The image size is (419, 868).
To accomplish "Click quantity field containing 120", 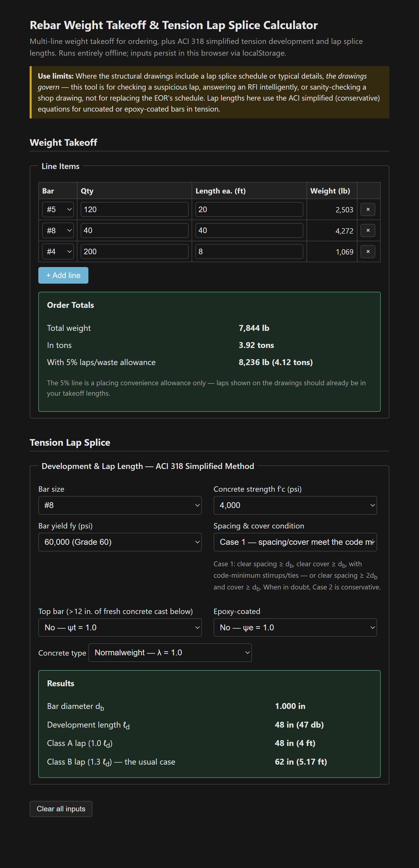I will point(134,209).
